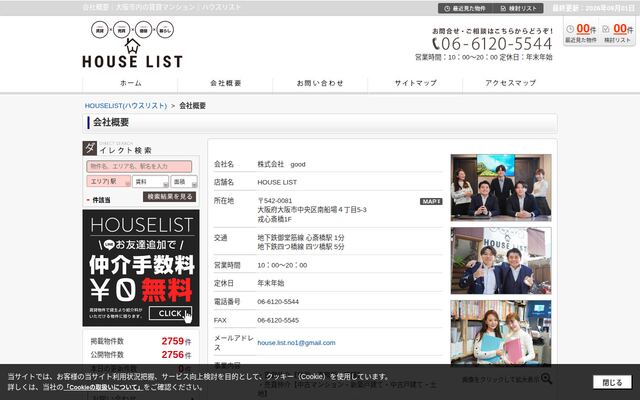Viewport: 640px width, 400px height.
Task: Open お問い合わせ navigation menu item
Action: point(320,83)
